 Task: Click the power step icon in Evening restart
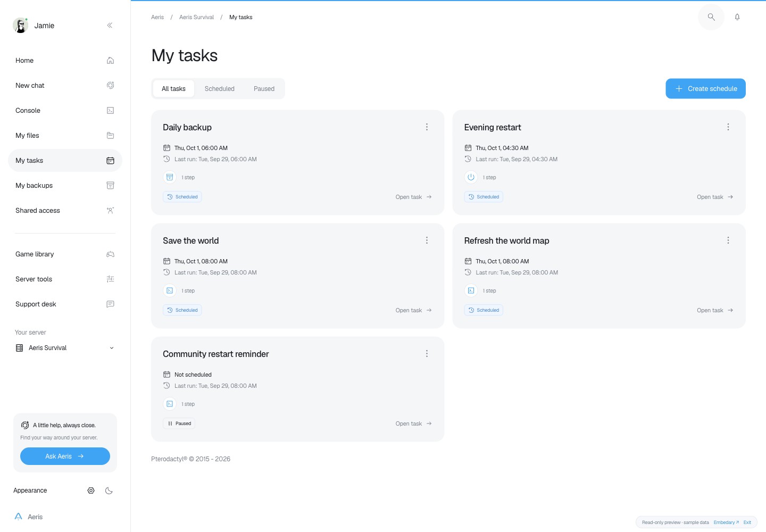[471, 177]
